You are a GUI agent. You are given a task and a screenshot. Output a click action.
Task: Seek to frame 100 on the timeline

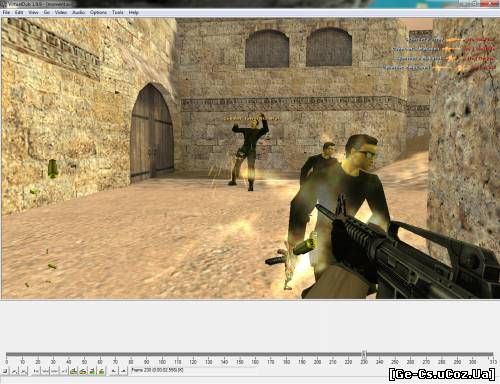pos(162,355)
